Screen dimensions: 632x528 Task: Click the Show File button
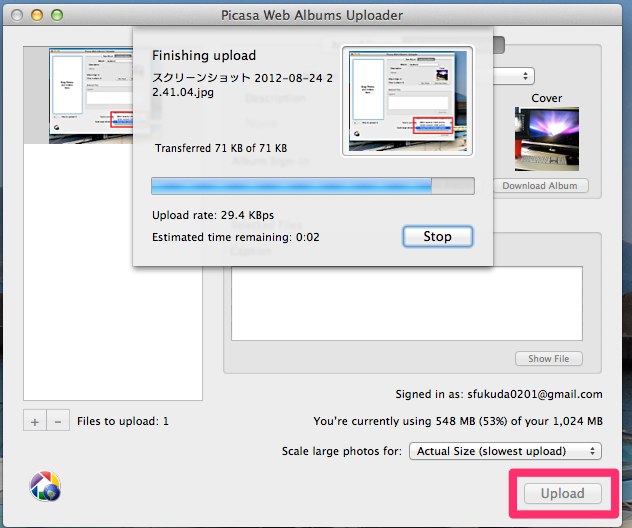(549, 359)
